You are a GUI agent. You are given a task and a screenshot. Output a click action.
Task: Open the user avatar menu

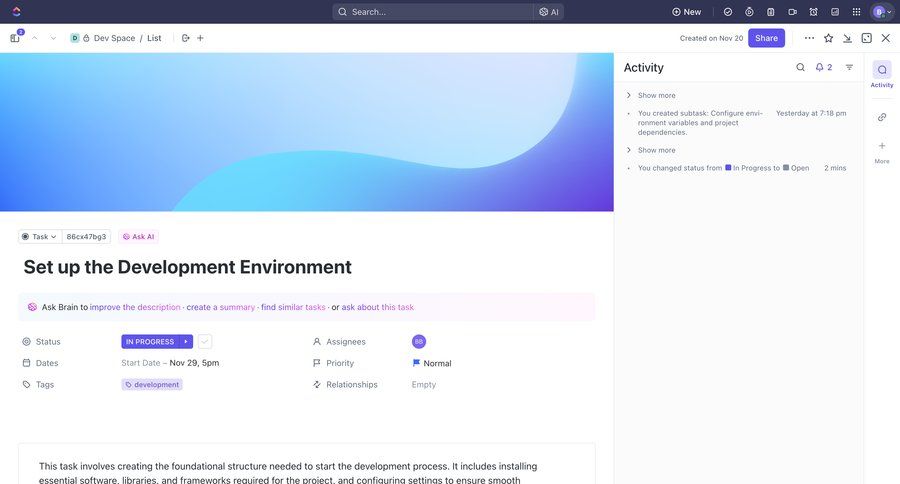(x=882, y=11)
